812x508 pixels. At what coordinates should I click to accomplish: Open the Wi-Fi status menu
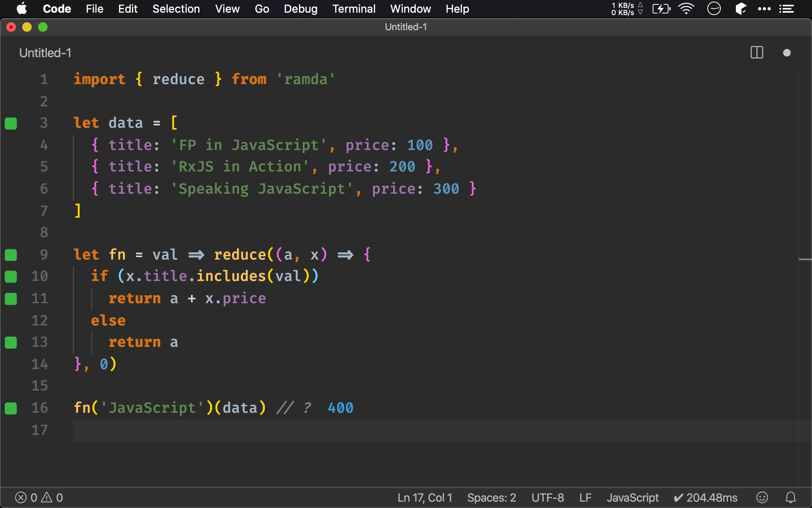coord(686,9)
